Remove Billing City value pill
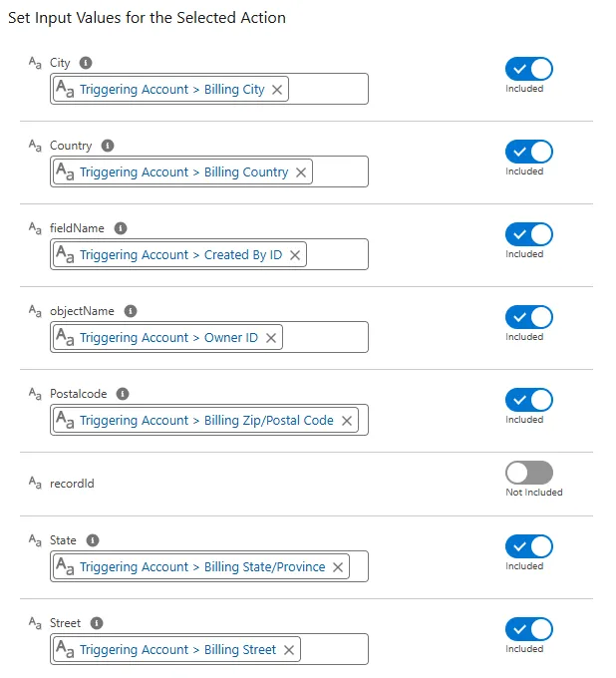 277,90
